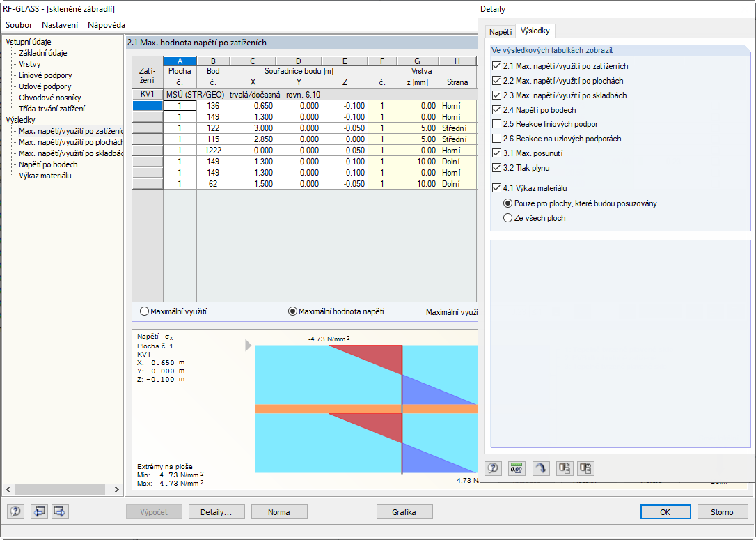Select Vrstvy in navigator tree

(x=30, y=63)
